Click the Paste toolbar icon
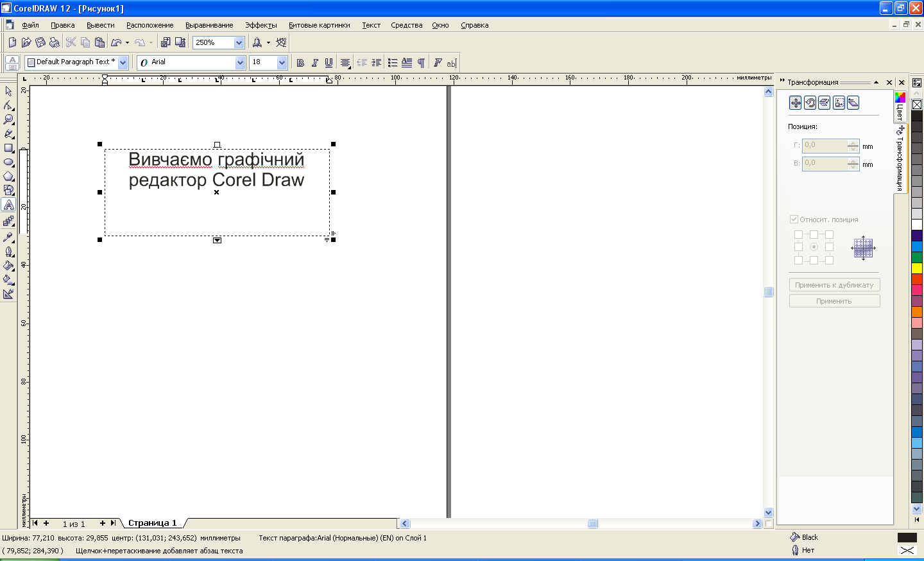This screenshot has width=924, height=561. [99, 42]
